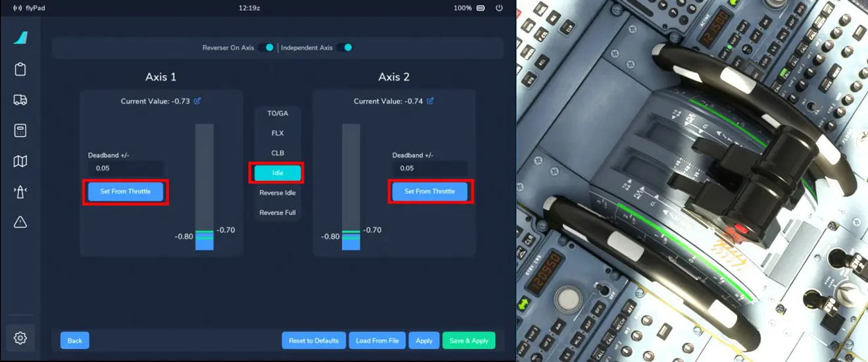Click the 100% battery percentage text
This screenshot has width=868, height=362.
click(x=462, y=8)
